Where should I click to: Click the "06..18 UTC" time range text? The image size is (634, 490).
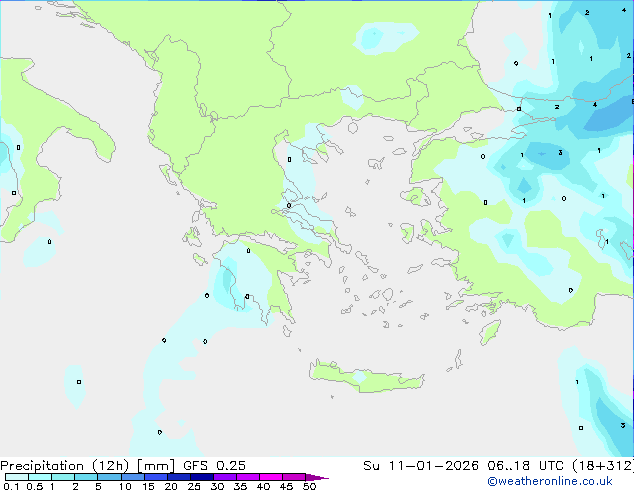point(525,466)
